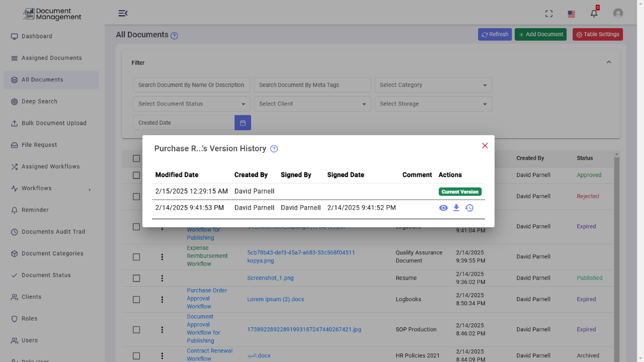Click the calendar icon beside Created Date

point(243,122)
